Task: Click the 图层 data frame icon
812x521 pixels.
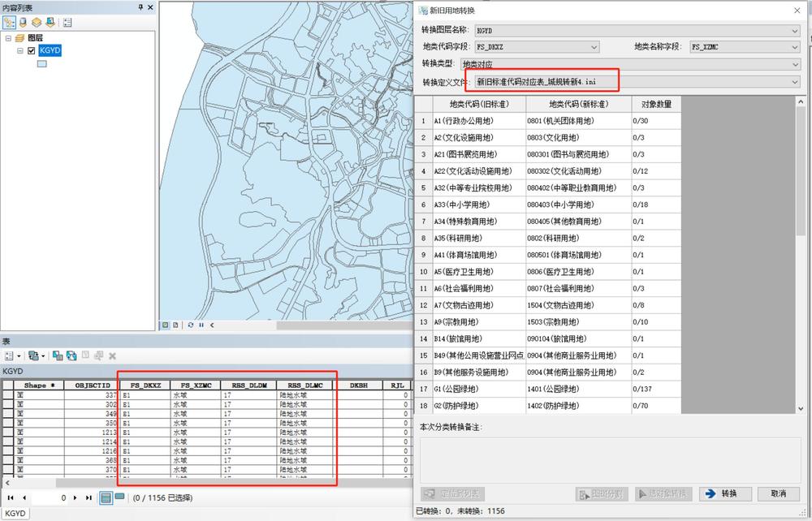Action: (x=19, y=38)
